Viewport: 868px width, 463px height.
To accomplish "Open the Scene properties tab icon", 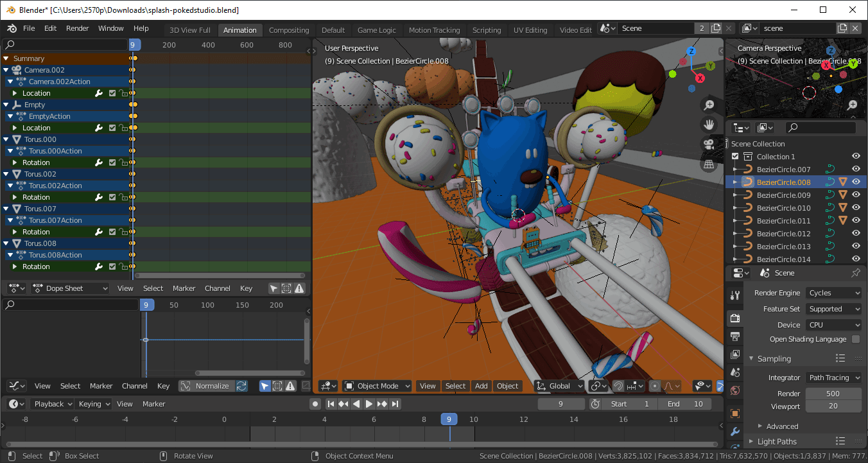I will [735, 372].
